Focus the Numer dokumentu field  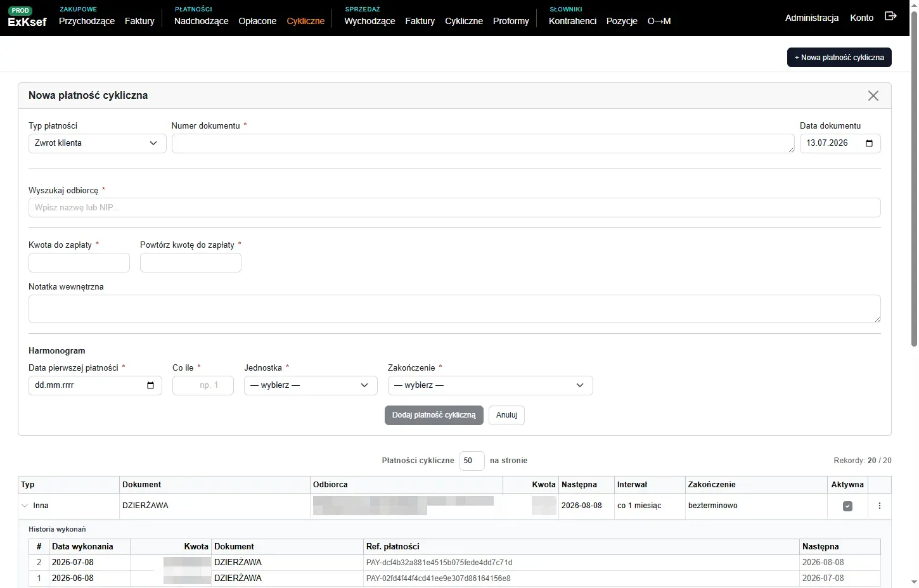coord(483,143)
